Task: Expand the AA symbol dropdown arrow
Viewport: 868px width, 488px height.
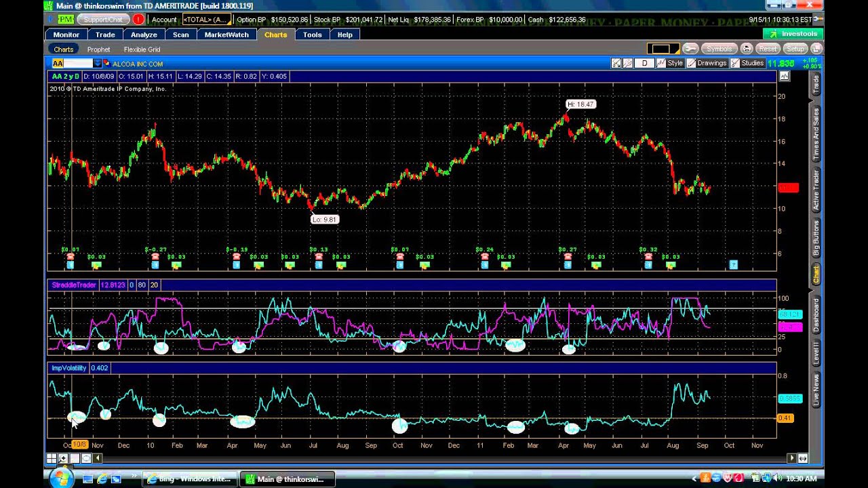Action: click(98, 64)
